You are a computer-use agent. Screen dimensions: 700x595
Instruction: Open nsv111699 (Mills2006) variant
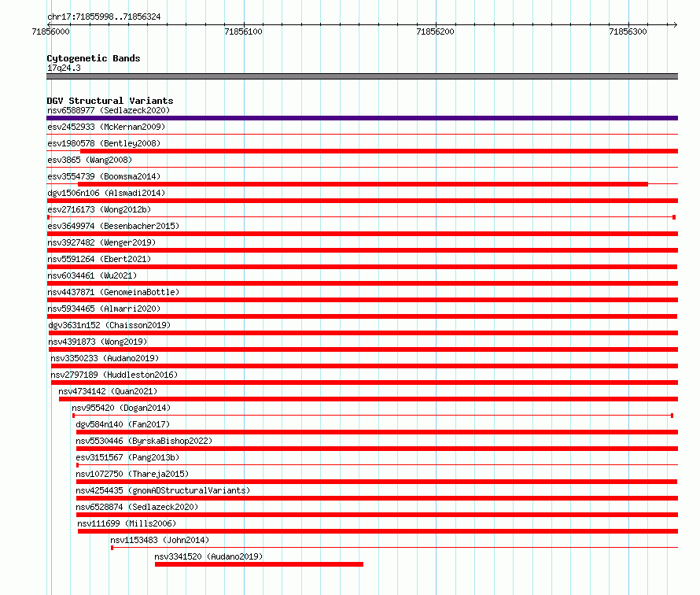tap(127, 523)
